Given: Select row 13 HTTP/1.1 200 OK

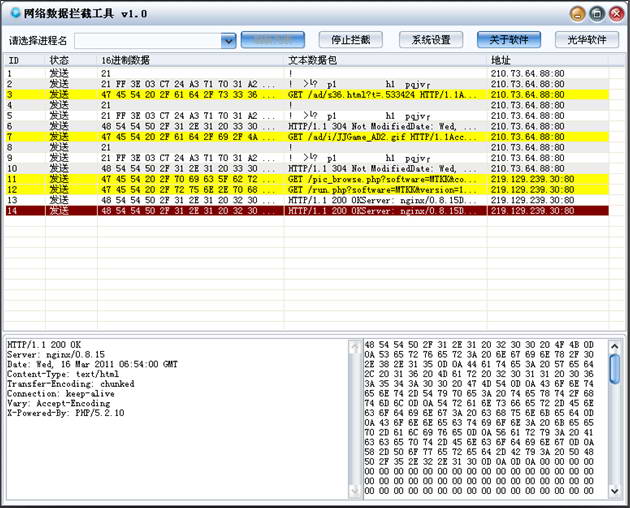Looking at the screenshot, I should [x=307, y=200].
